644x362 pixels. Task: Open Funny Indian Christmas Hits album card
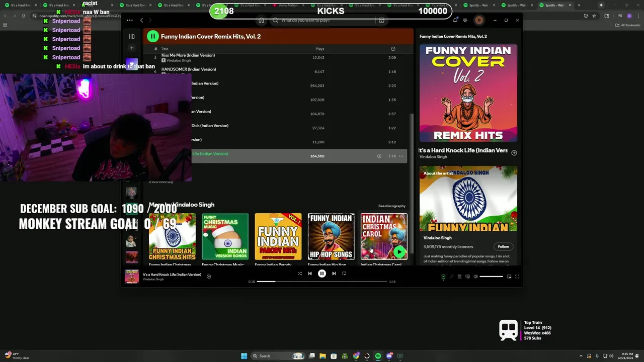point(172,239)
